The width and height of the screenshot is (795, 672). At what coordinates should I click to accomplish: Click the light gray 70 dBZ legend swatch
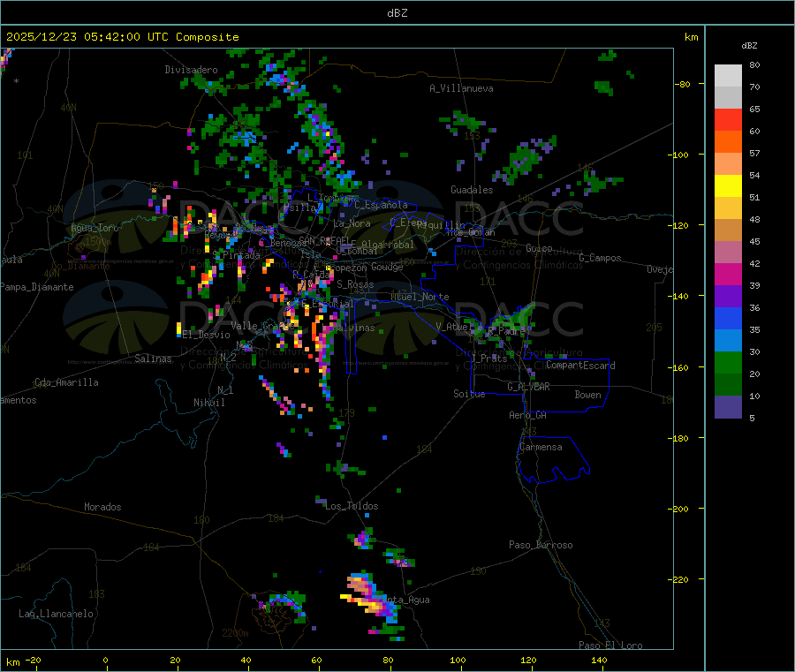click(728, 98)
